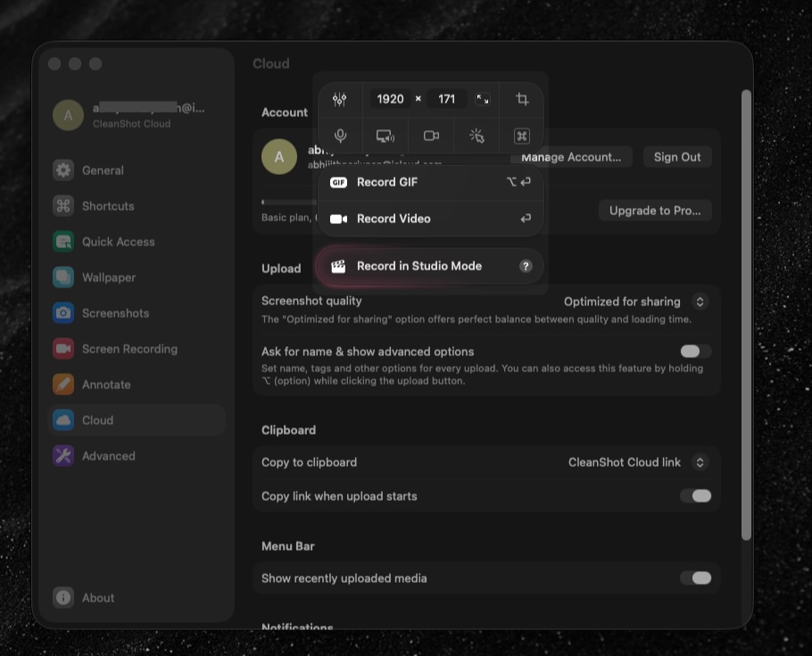
Task: Toggle full-screen area icon beside 171
Action: click(483, 99)
